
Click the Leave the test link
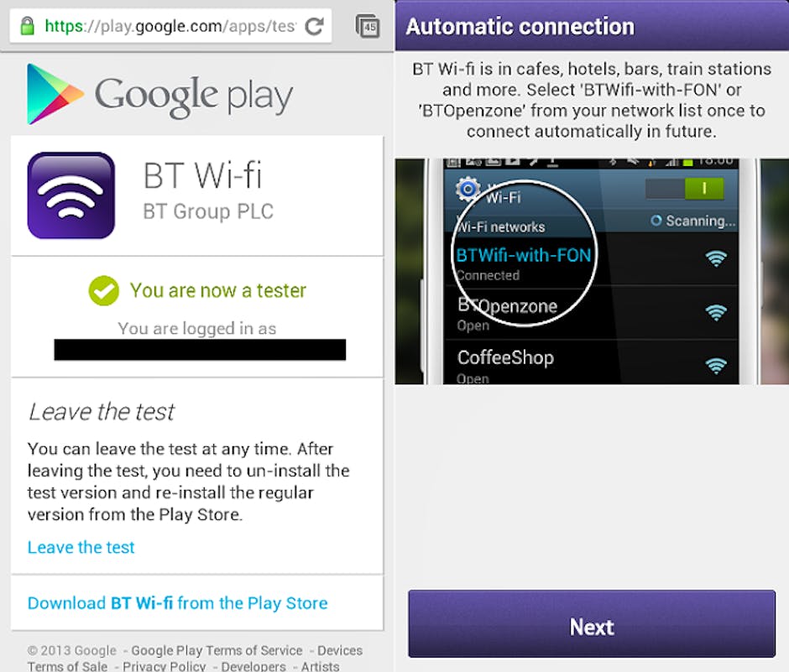[81, 547]
